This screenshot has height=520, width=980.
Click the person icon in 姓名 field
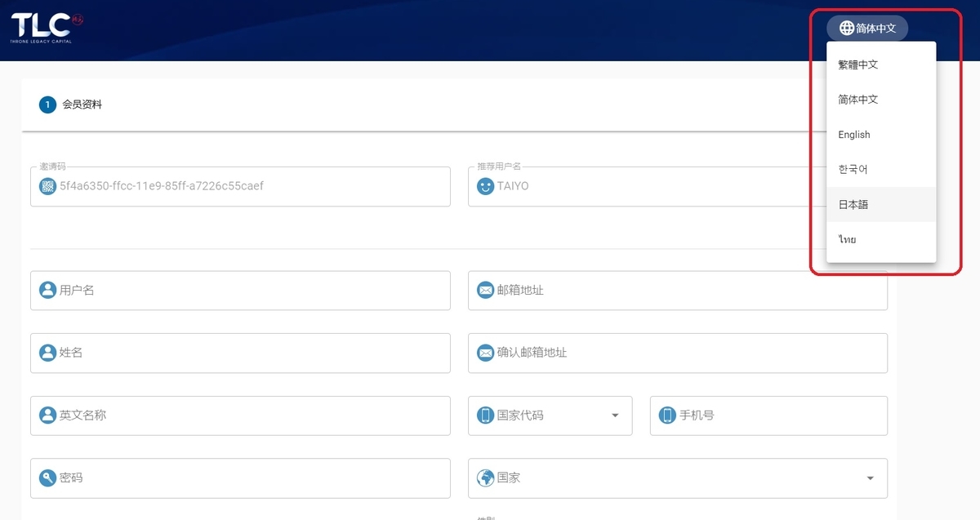pos(48,353)
